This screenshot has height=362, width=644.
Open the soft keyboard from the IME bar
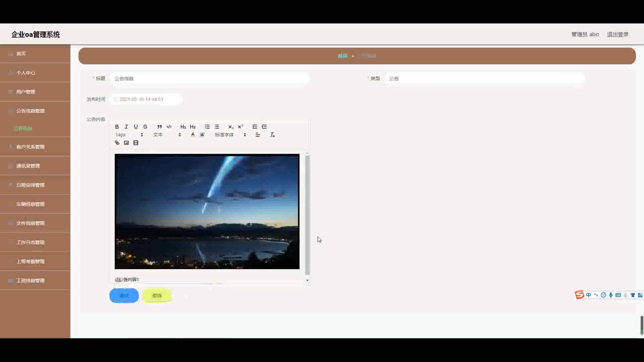click(618, 295)
